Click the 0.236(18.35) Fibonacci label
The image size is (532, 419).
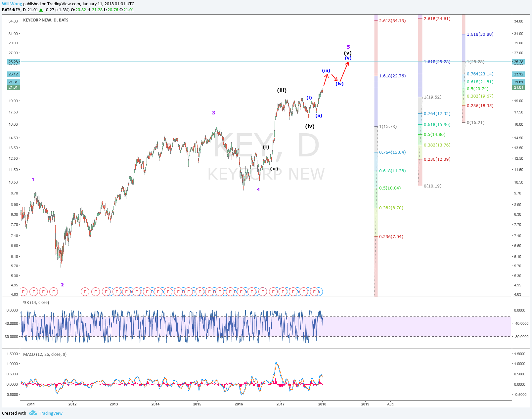[480, 106]
